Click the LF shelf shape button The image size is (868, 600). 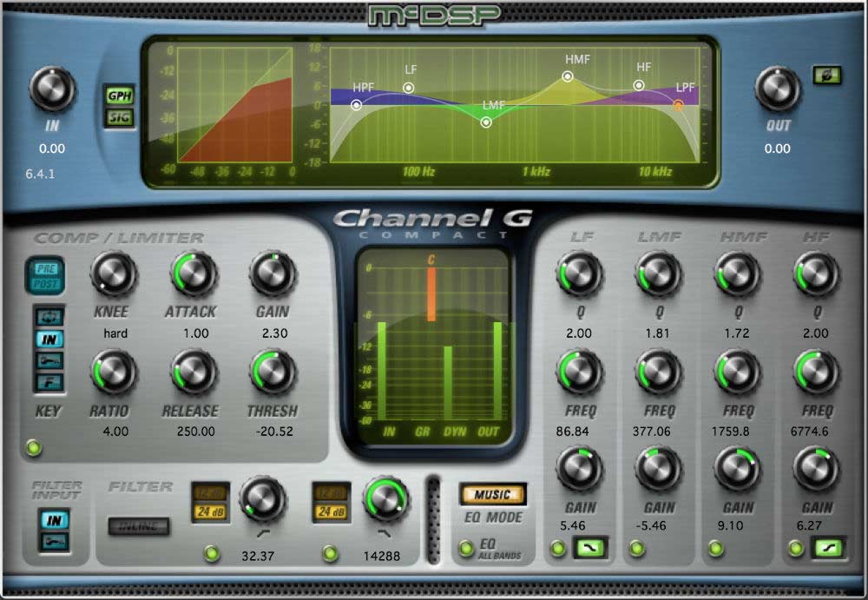tap(589, 549)
